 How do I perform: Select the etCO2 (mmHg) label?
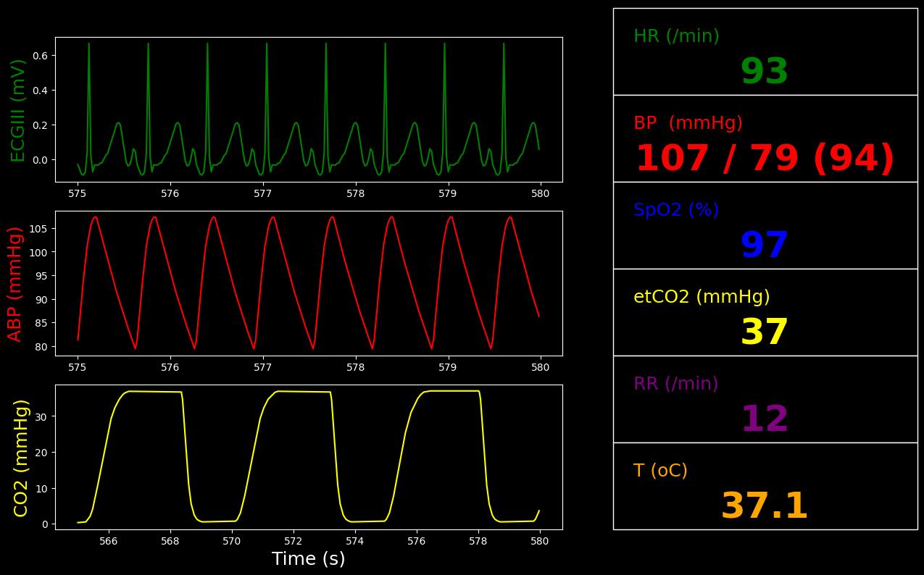[702, 297]
